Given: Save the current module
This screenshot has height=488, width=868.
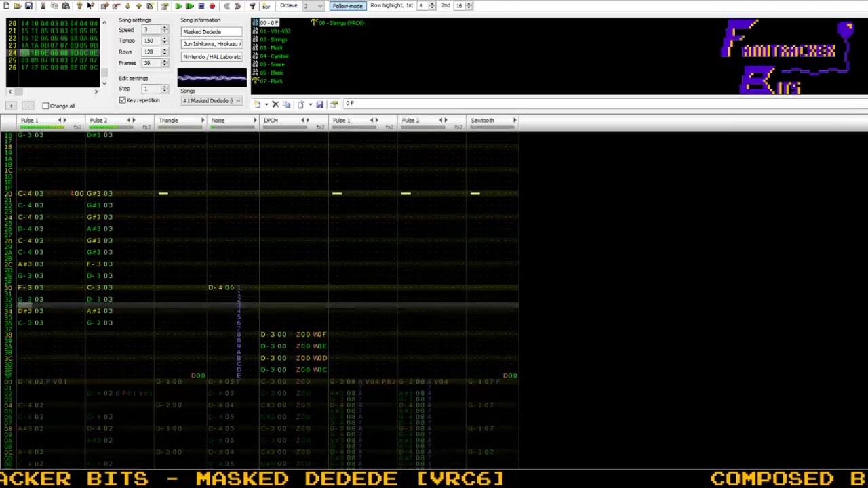Looking at the screenshot, I should pyautogui.click(x=28, y=6).
